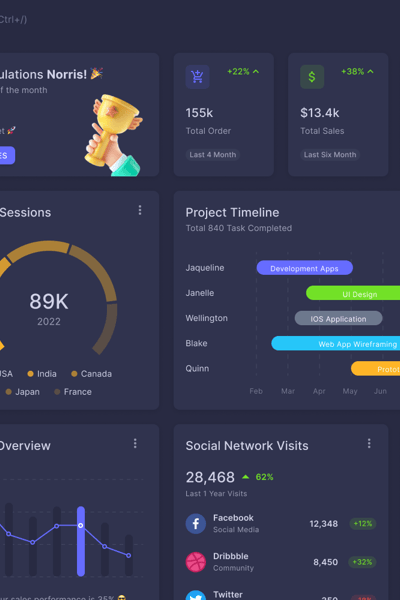Click the 8,450 visits value
The image size is (400, 600).
(326, 562)
